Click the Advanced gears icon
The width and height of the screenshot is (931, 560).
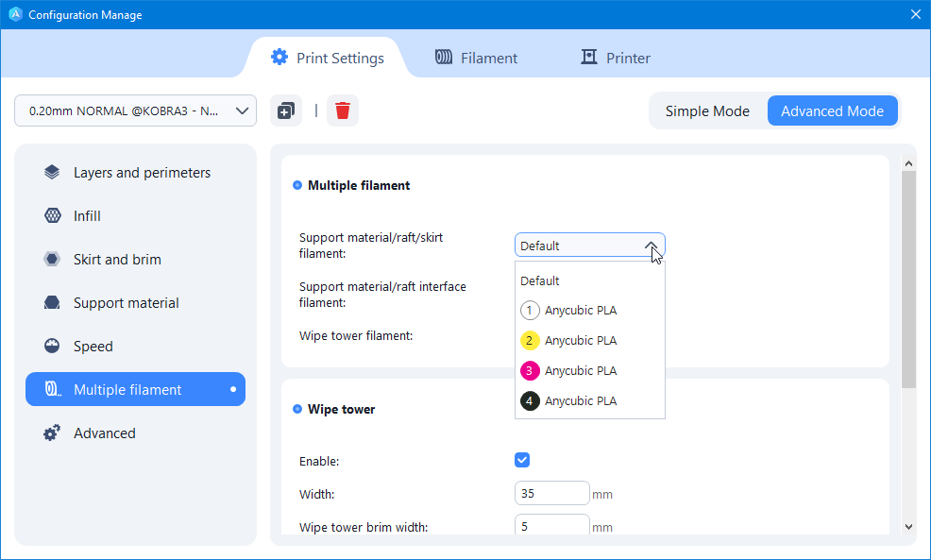click(52, 433)
